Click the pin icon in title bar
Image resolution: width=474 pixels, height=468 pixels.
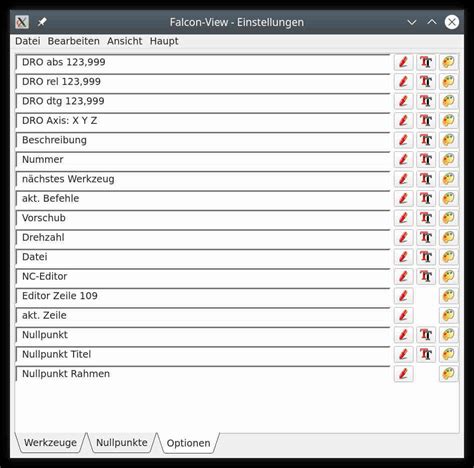click(x=42, y=22)
